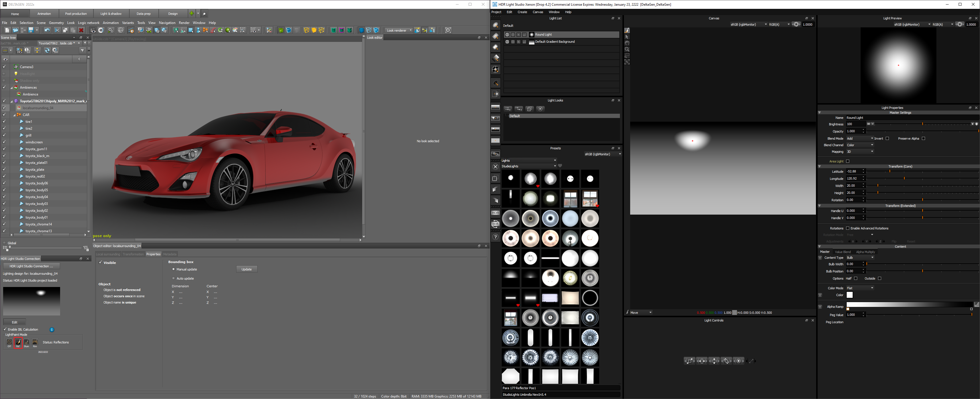Toggle Enable IBL Calculation checkbox
This screenshot has width=980, height=399.
point(6,329)
